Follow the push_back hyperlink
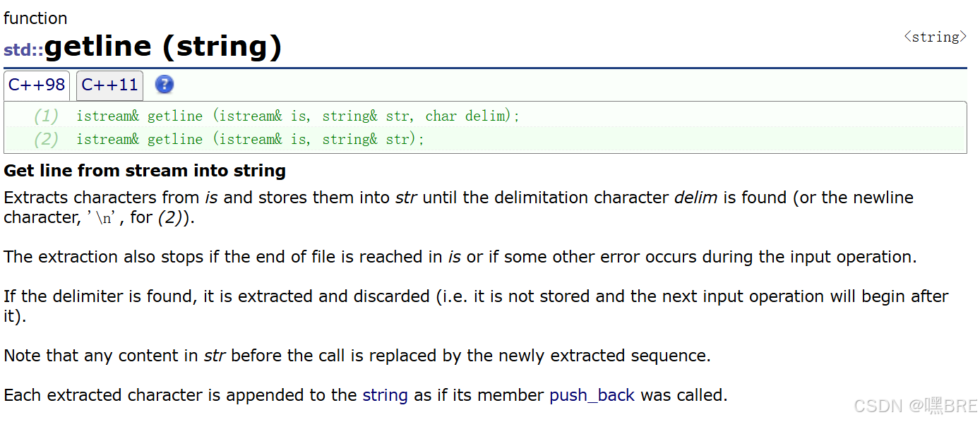980x422 pixels. coord(592,395)
